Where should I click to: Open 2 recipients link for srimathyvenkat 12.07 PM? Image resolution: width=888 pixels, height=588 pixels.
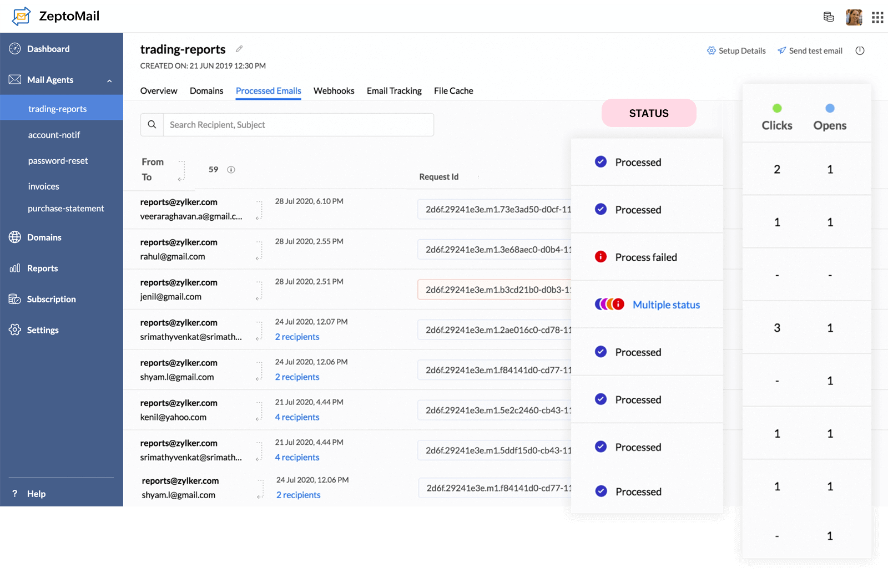point(297,337)
